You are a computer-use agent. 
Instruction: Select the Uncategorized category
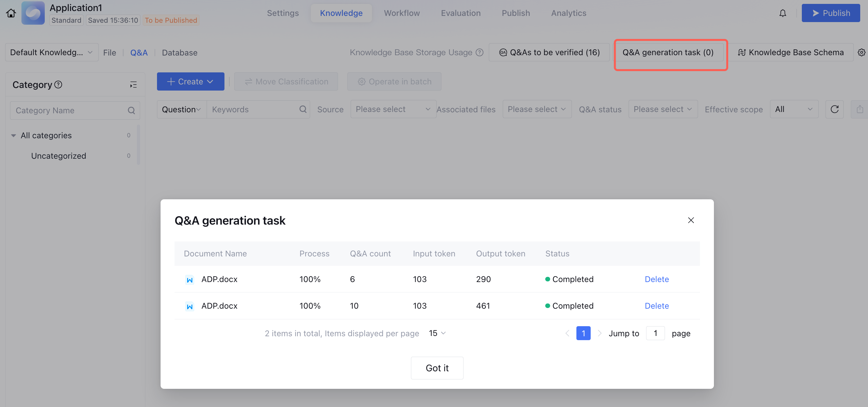(59, 156)
